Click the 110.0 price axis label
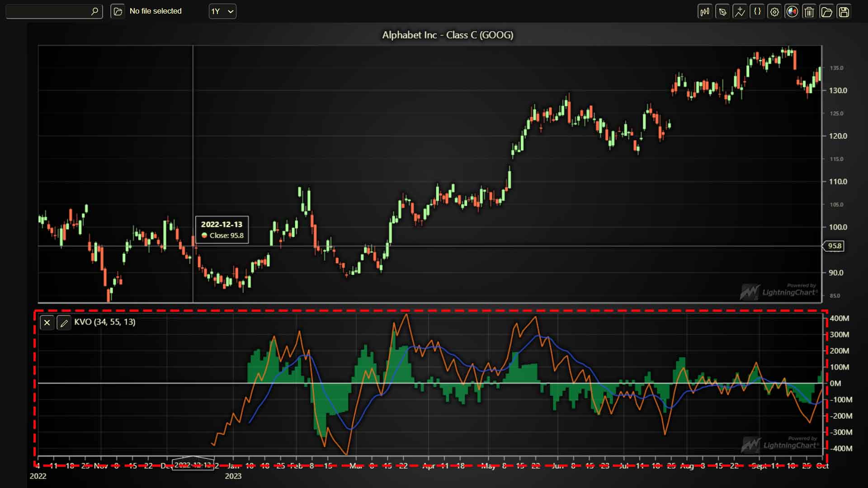868x488 pixels. click(838, 182)
